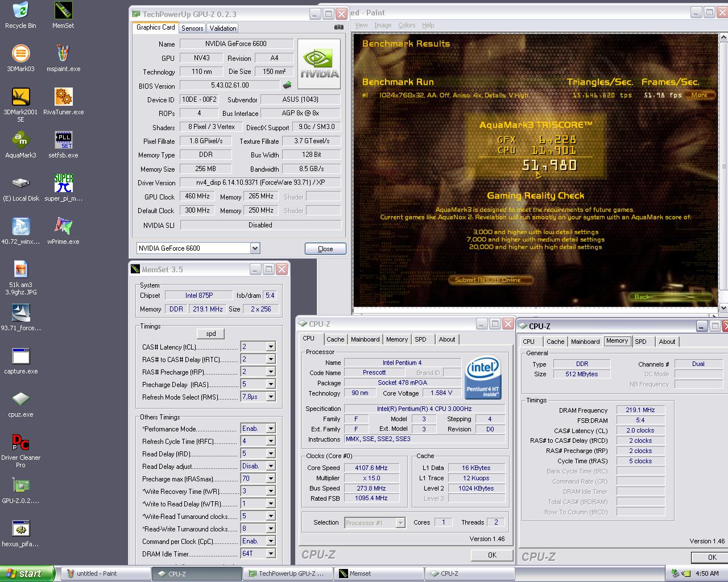This screenshot has width=728, height=582.
Task: Expand the DRAM Idle Timer dropdown in MemSet
Action: (x=271, y=554)
